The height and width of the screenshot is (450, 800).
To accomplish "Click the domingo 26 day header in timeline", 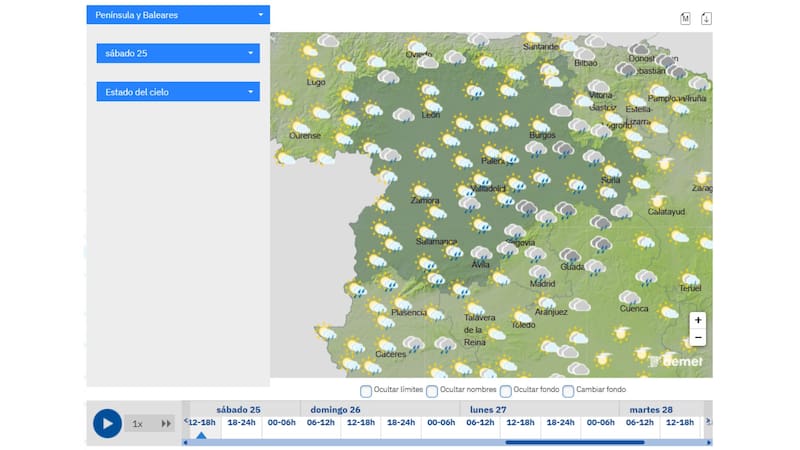I will 335,410.
